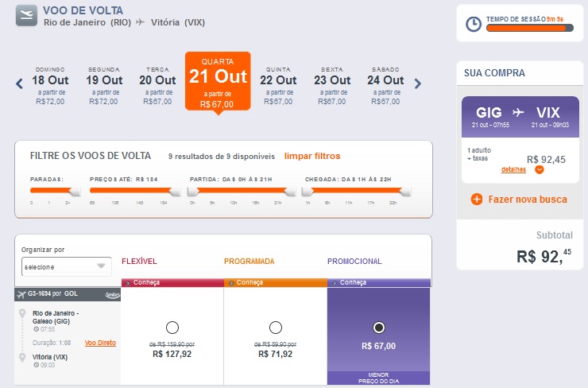The height and width of the screenshot is (388, 588).
Task: Click the session time progress bar
Action: click(528, 29)
